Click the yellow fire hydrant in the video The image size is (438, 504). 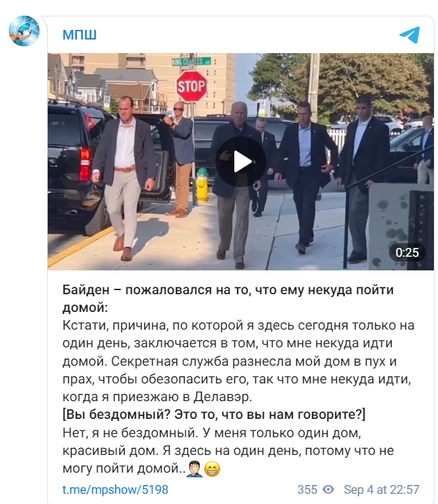coord(202,185)
